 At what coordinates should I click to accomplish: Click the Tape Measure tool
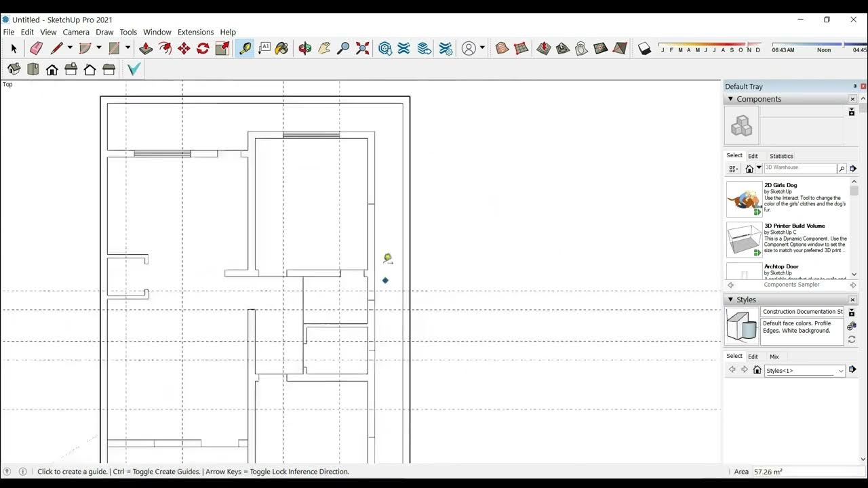pos(245,48)
